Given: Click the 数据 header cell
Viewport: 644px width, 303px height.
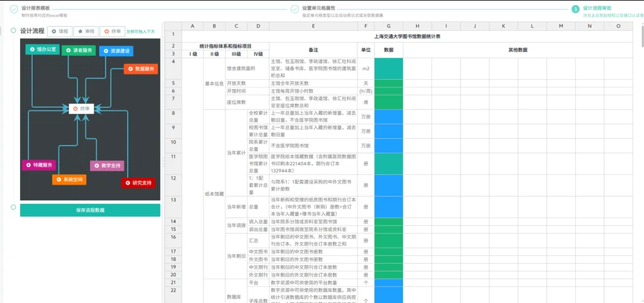Looking at the screenshot, I should pyautogui.click(x=388, y=50).
